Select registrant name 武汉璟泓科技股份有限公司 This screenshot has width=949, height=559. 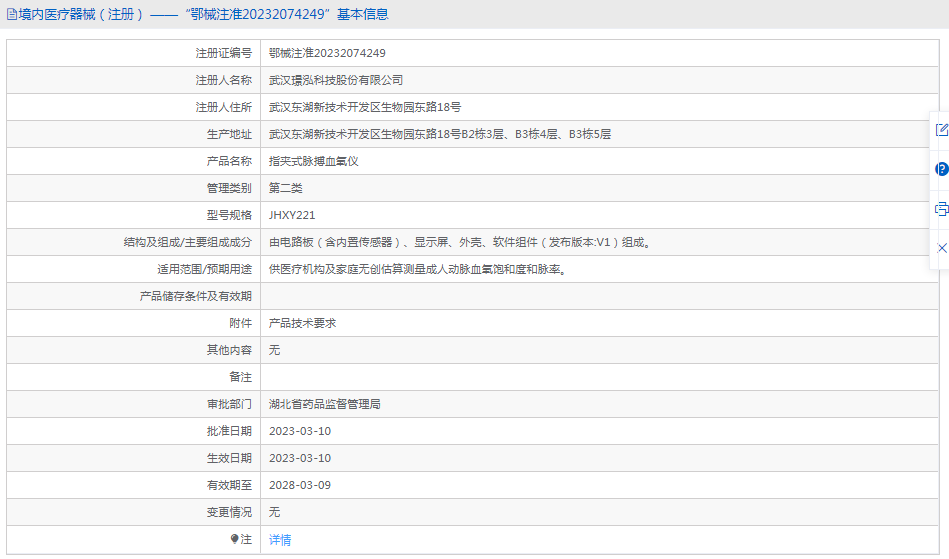tap(336, 80)
